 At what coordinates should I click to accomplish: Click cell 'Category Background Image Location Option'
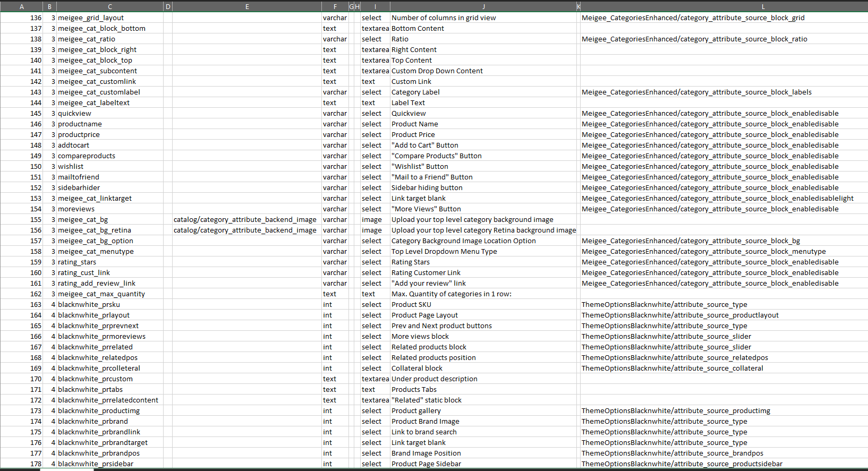coord(483,241)
